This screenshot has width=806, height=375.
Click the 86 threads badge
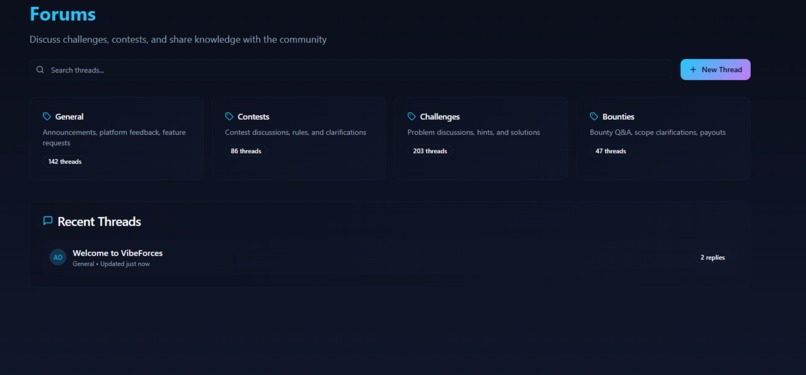point(246,152)
